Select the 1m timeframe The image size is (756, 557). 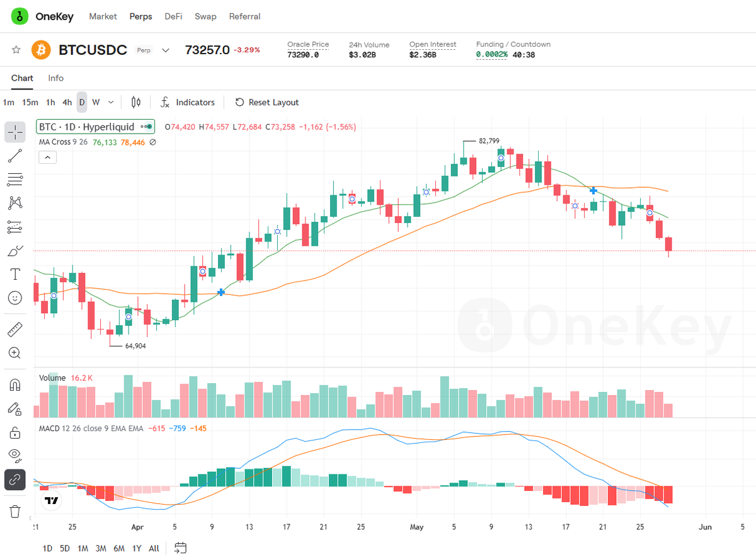click(x=9, y=102)
